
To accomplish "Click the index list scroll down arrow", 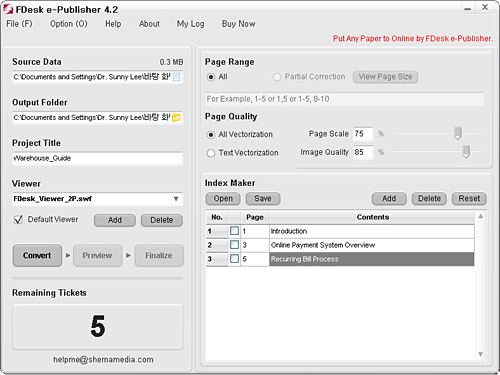I will click(480, 354).
